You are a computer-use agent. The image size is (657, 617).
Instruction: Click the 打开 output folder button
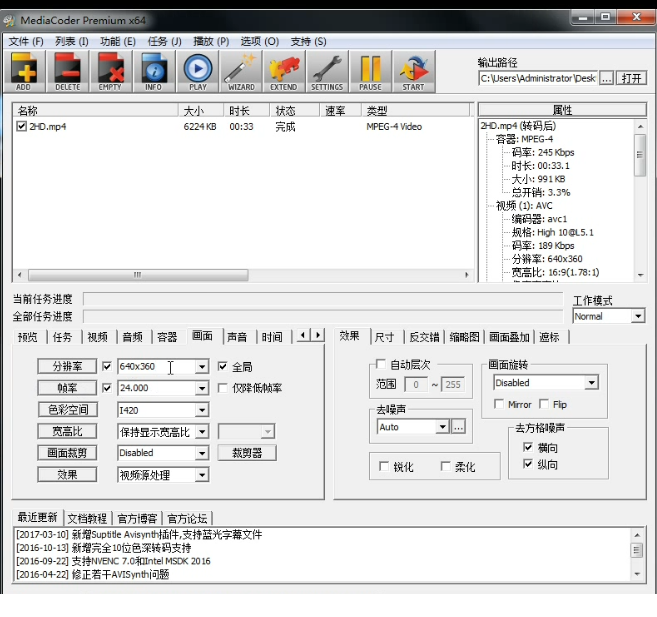click(631, 78)
